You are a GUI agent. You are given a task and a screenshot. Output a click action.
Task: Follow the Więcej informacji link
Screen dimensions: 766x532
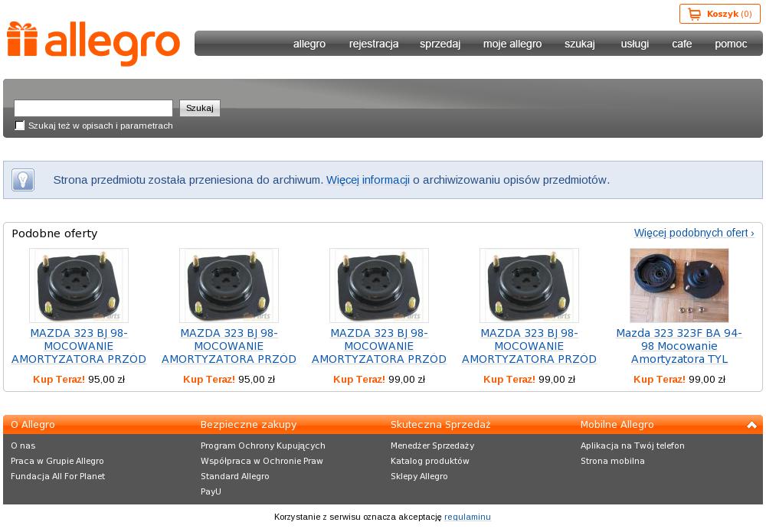(368, 180)
